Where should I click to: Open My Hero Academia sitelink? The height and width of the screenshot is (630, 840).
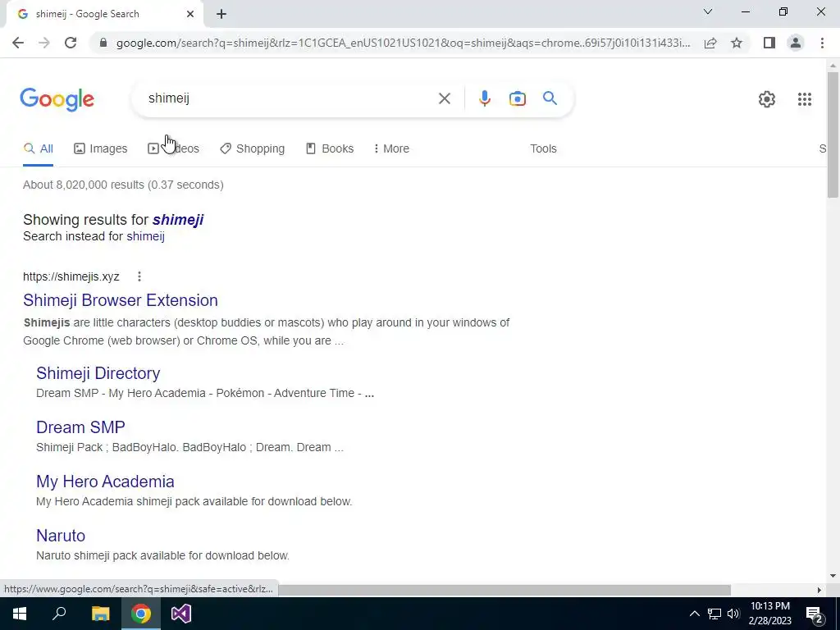pyautogui.click(x=105, y=481)
